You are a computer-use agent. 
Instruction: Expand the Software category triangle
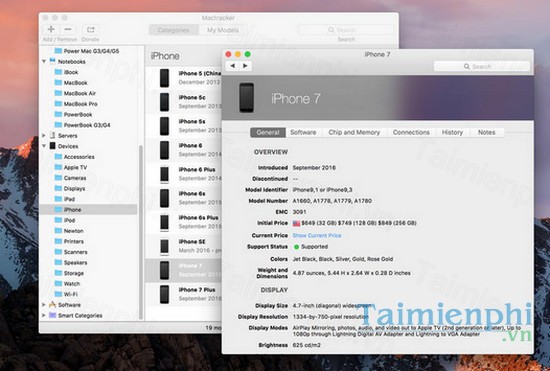44,305
